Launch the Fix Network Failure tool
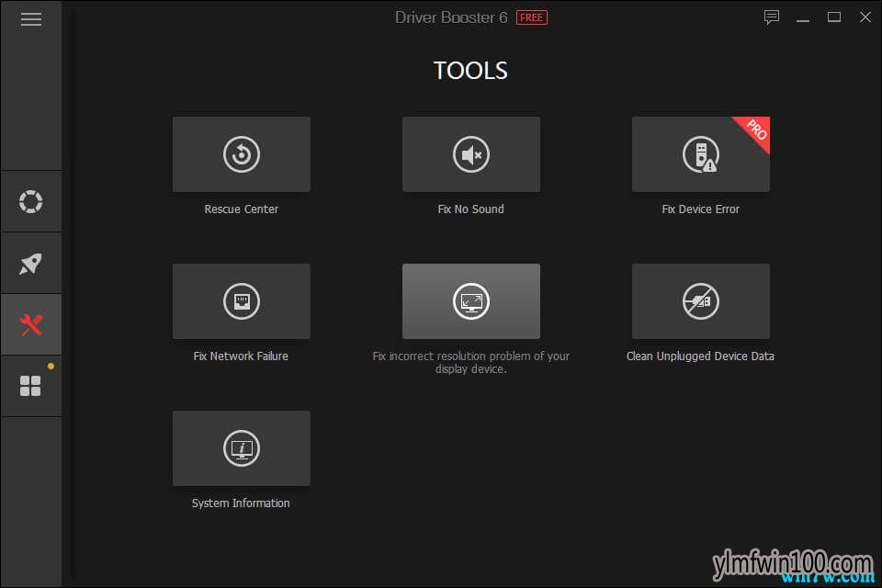The height and width of the screenshot is (588, 882). click(242, 301)
